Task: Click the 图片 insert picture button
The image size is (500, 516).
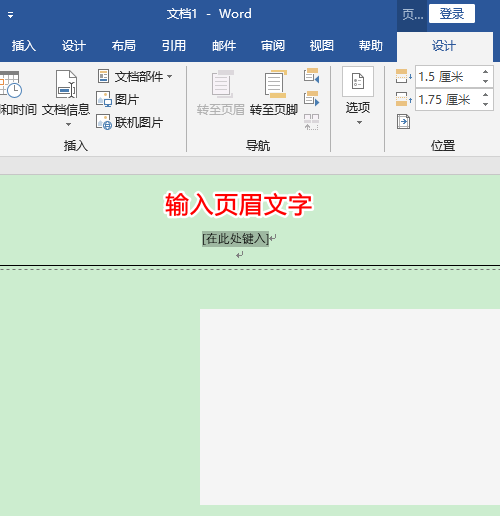Action: tap(118, 99)
